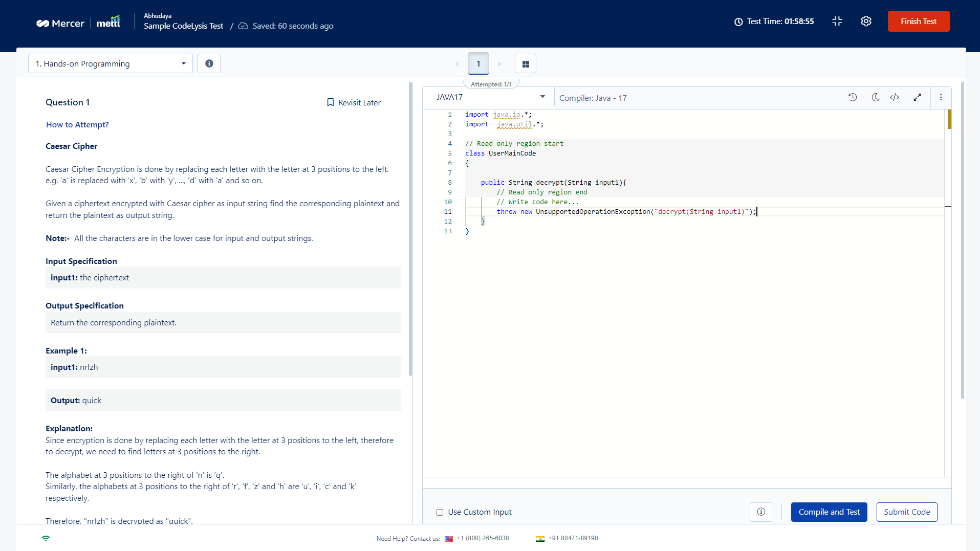Click info icon beside Compile and Test
980x551 pixels.
tap(760, 512)
